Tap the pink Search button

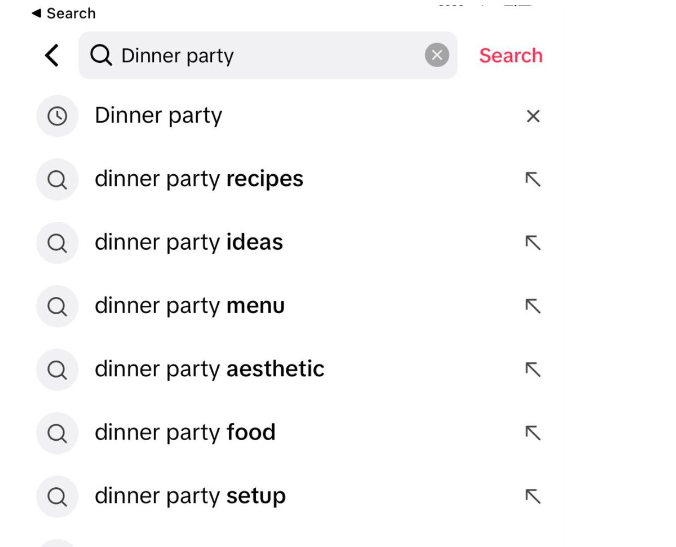coord(511,56)
